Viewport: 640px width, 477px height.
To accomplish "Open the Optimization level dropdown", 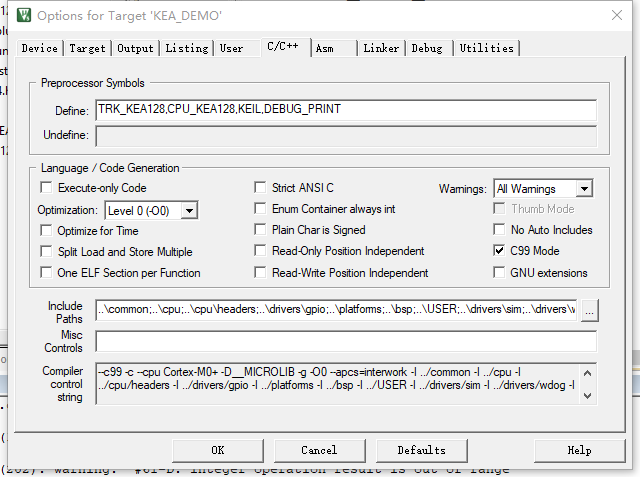I will click(189, 211).
